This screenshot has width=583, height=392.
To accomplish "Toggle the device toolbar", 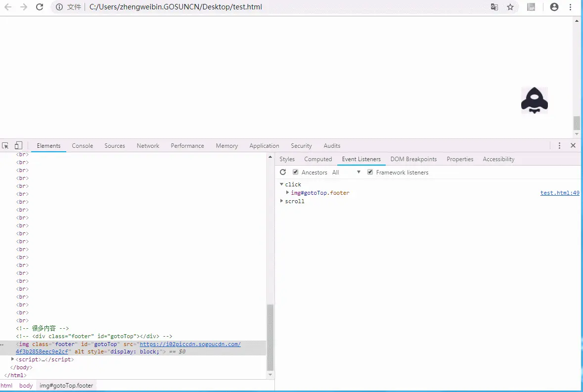I will coord(18,146).
